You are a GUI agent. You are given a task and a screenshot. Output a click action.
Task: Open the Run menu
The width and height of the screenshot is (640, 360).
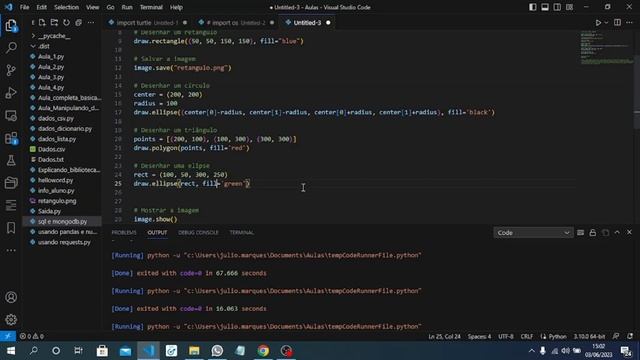127,7
